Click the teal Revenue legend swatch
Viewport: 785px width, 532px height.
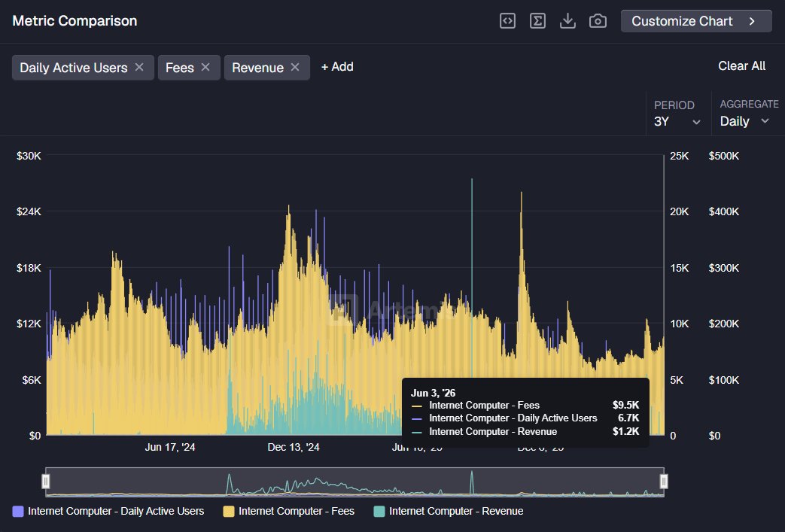379,512
